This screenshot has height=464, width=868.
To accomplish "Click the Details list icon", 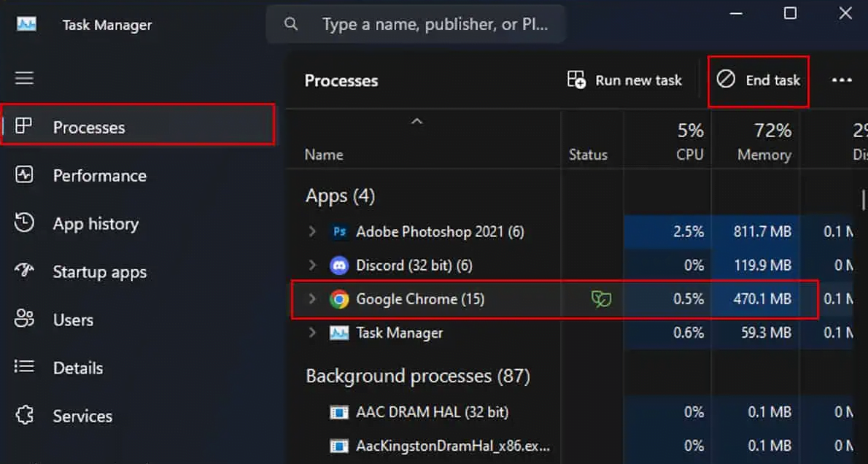I will pos(24,366).
